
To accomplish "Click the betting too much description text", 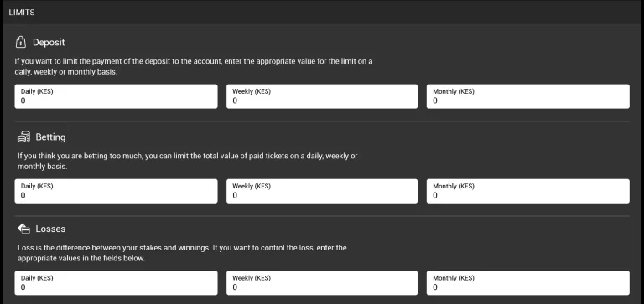I will [x=187, y=162].
